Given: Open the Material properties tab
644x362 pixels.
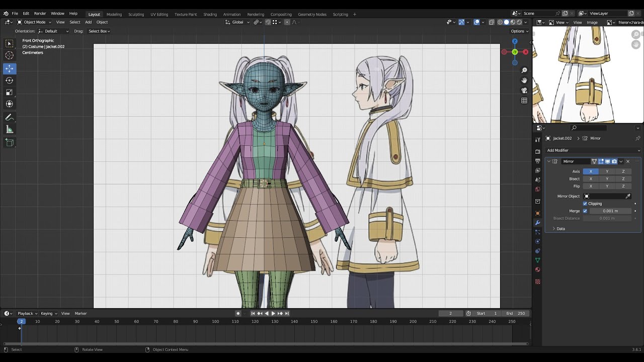Looking at the screenshot, I should coord(538,270).
